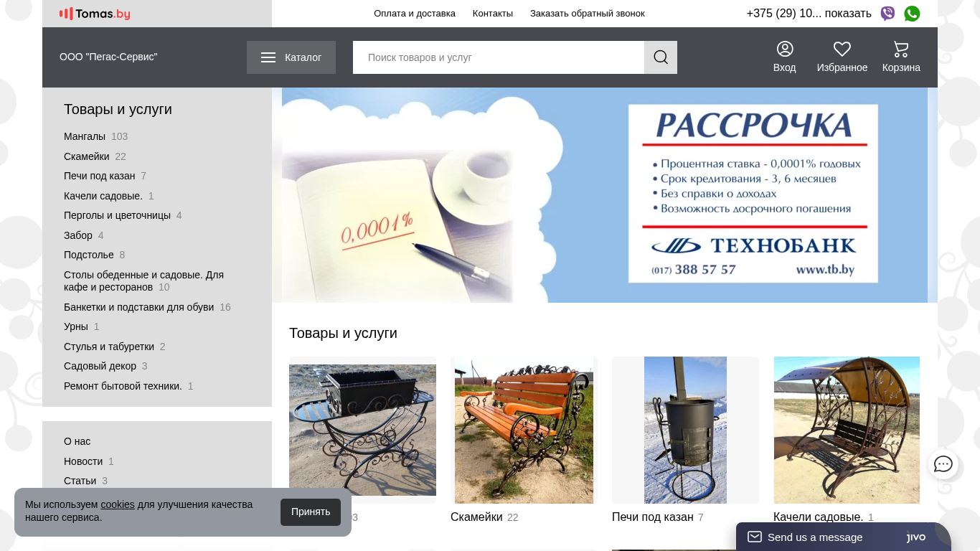This screenshot has height=551, width=980.
Task: Open Забор category
Action: point(78,235)
